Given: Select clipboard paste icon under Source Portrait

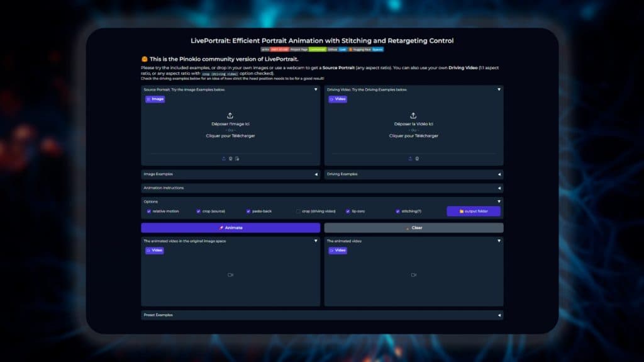Looking at the screenshot, I should 237,159.
